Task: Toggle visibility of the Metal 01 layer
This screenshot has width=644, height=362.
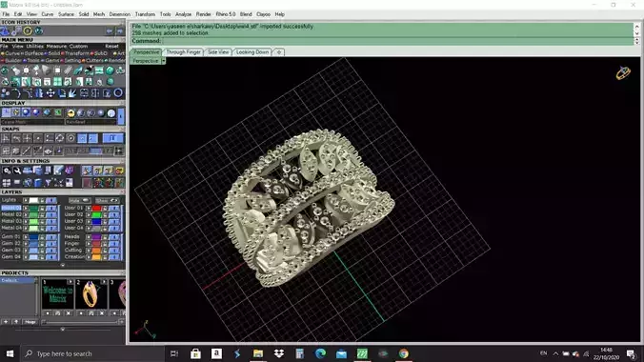Action: pos(51,209)
